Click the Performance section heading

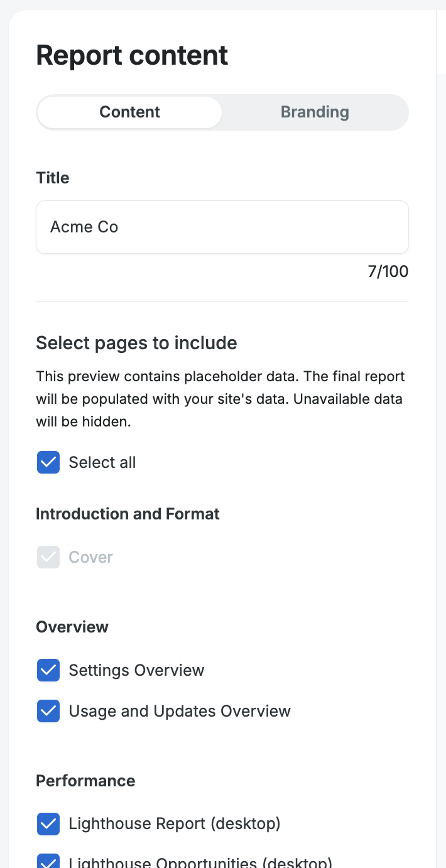[85, 781]
